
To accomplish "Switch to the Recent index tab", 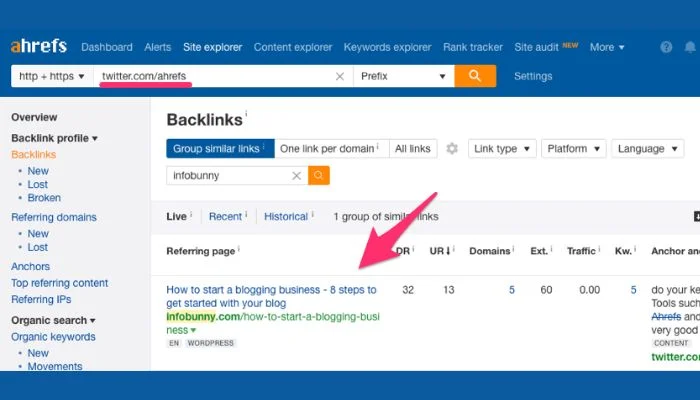I will pyautogui.click(x=225, y=217).
